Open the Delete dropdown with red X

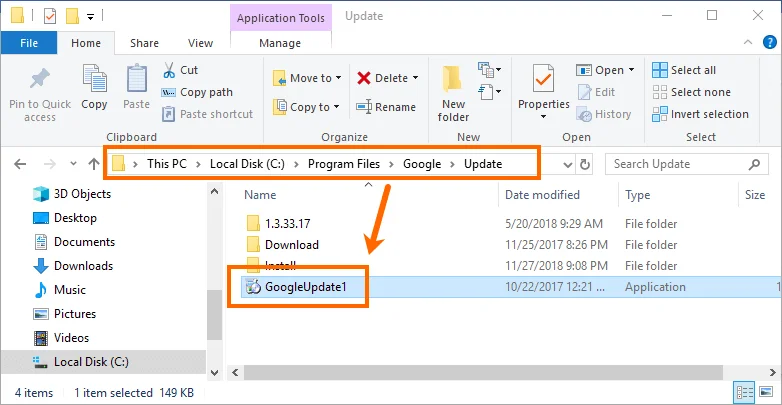coord(388,78)
